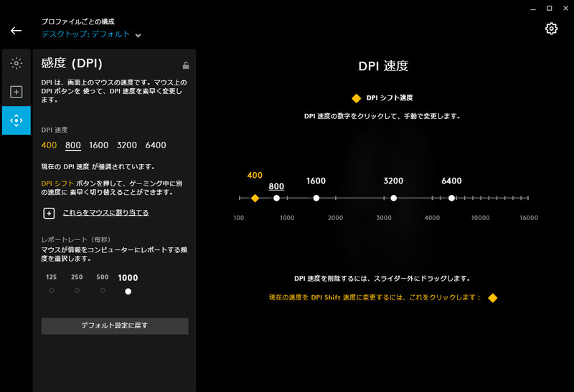
Task: Toggle the lock icon beside 感度 (DPI)
Action: click(186, 65)
